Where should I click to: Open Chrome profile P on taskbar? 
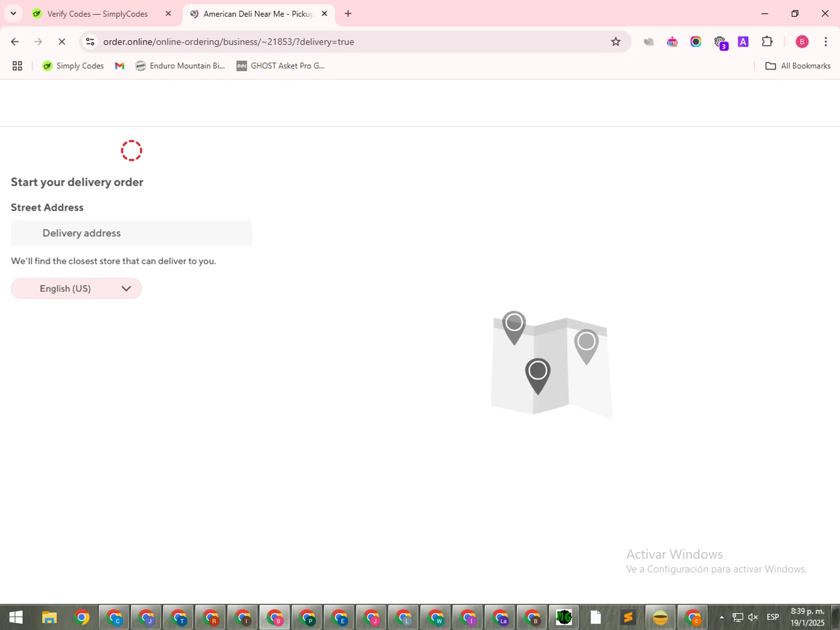[x=307, y=617]
